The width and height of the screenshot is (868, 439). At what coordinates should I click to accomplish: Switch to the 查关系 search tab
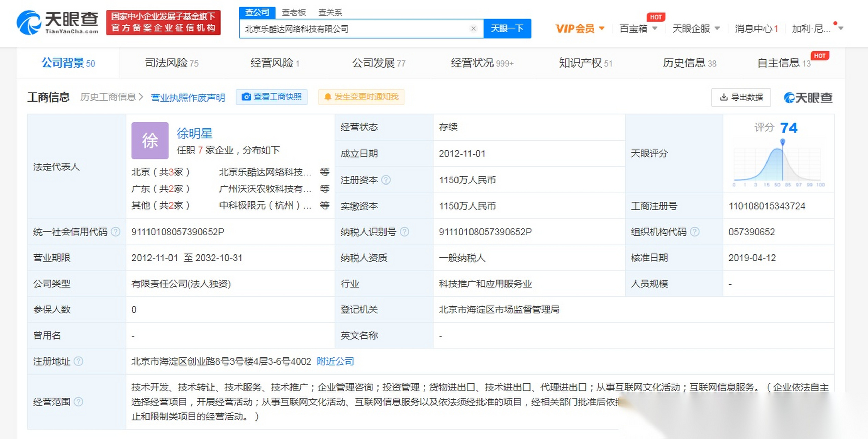pos(330,13)
